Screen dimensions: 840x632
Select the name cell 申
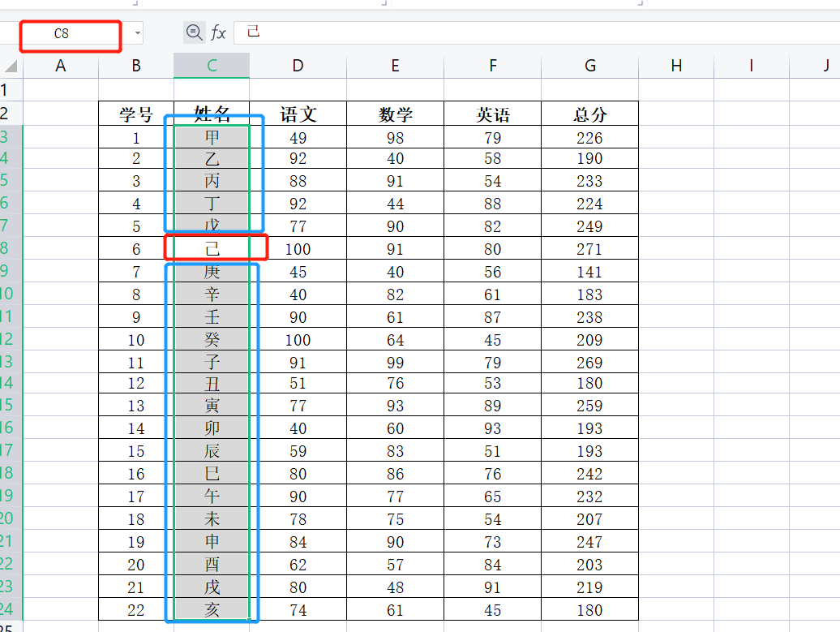212,541
